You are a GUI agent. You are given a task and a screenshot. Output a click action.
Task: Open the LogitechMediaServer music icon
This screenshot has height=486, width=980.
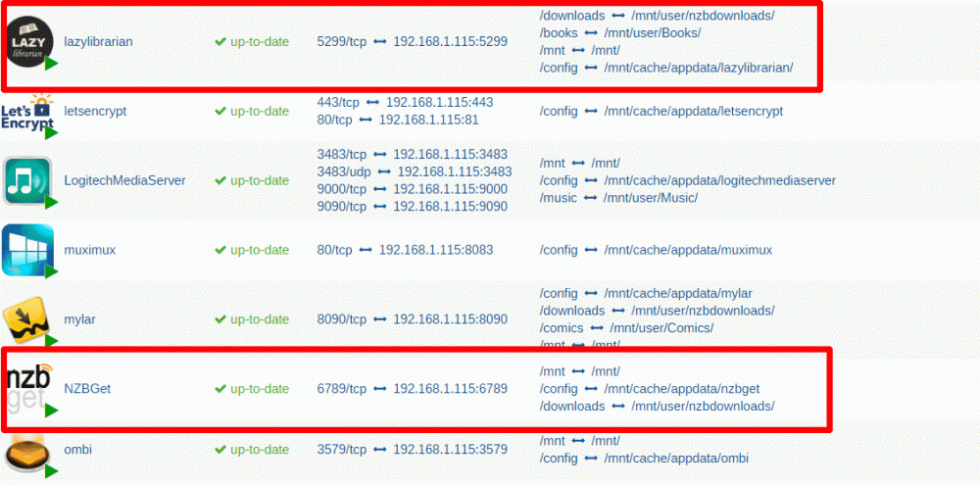pos(28,181)
